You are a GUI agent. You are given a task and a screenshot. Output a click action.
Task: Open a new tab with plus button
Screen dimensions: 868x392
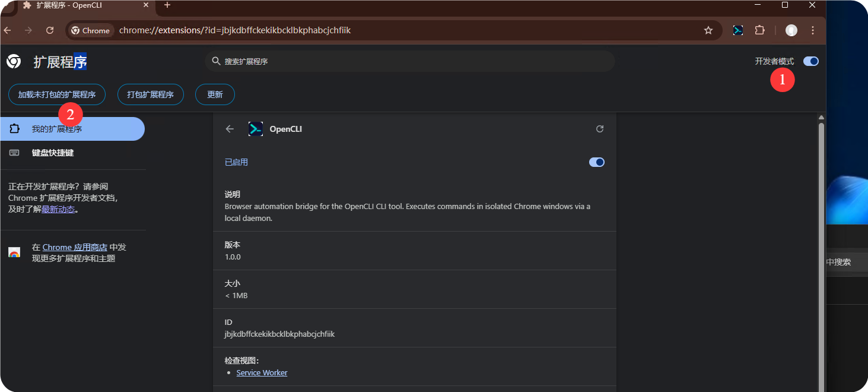[x=167, y=5]
